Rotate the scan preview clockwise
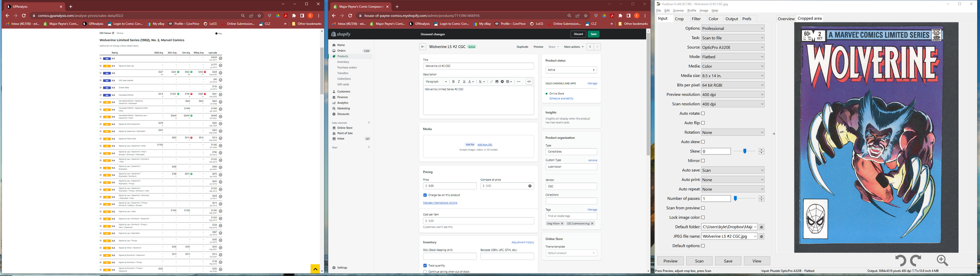The image size is (980, 276). [x=916, y=260]
